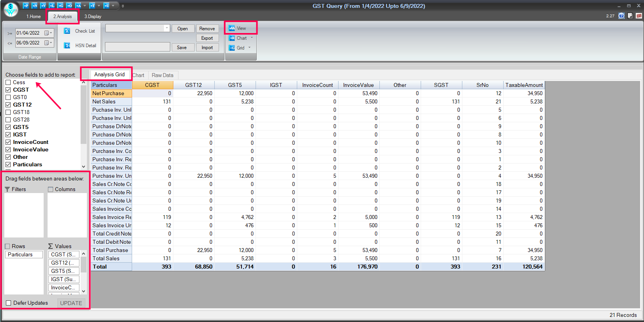Viewport: 644px width, 322px height.
Task: Click the TaxableAmount column header
Action: click(x=524, y=85)
